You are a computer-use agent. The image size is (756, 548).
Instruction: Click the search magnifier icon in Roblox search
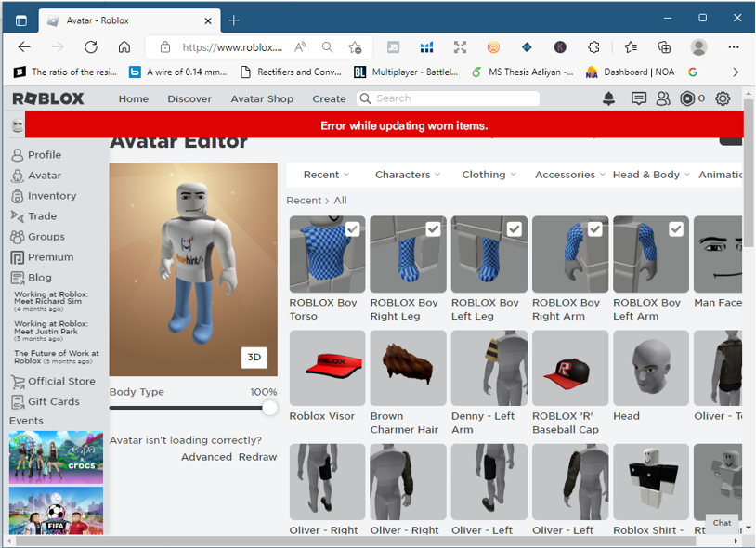[x=366, y=98]
